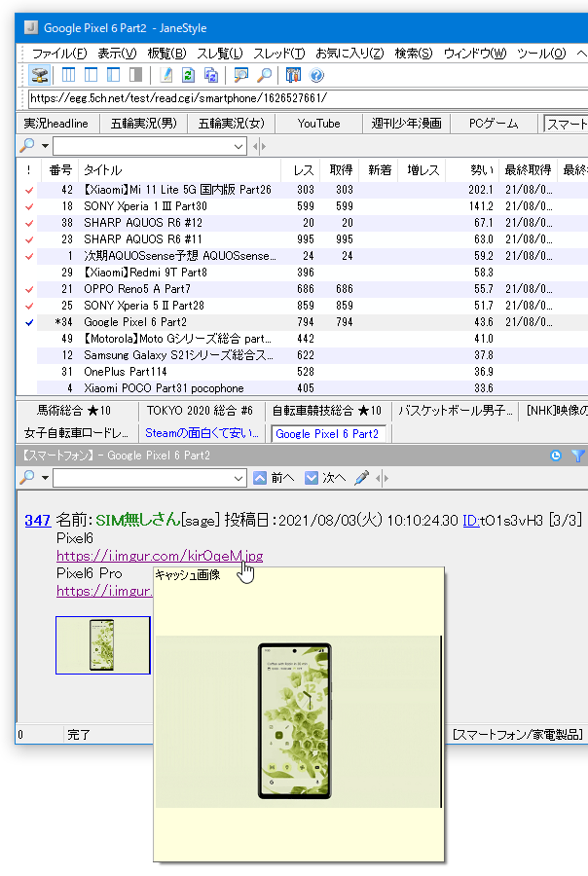This screenshot has height=876, width=588.
Task: Click the red check beside SONY Xperia 5 II Part28
Action: tap(29, 306)
